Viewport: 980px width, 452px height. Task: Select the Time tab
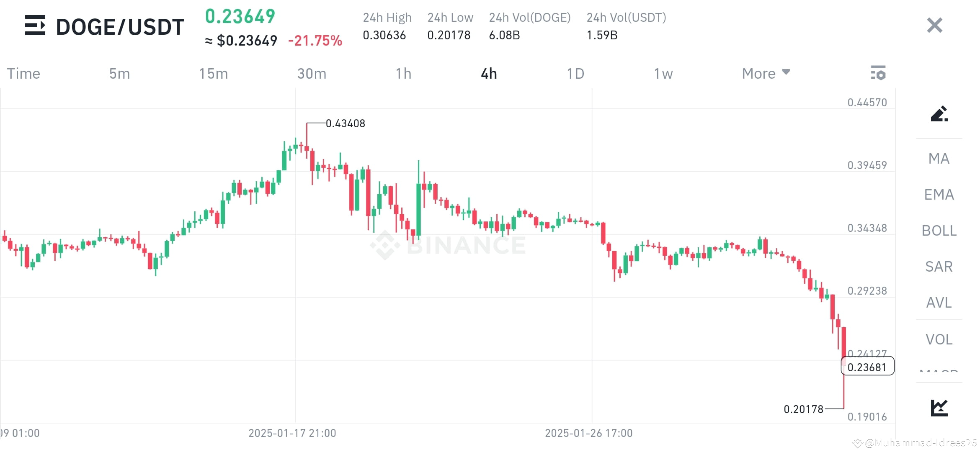tap(23, 73)
